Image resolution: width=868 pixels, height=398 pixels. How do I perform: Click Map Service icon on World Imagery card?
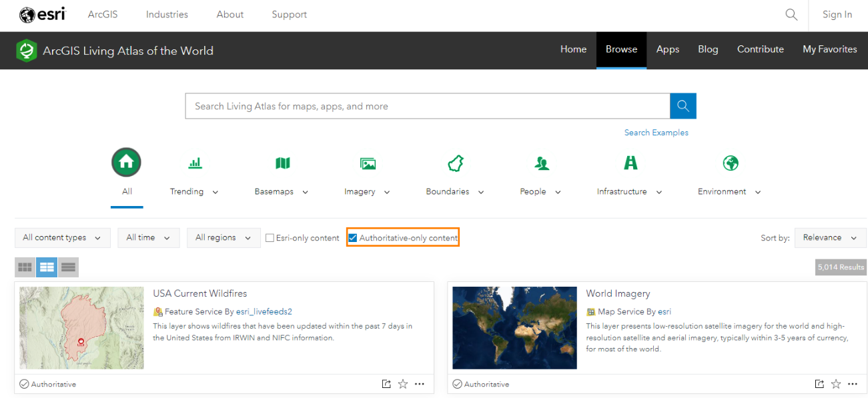[x=590, y=311]
